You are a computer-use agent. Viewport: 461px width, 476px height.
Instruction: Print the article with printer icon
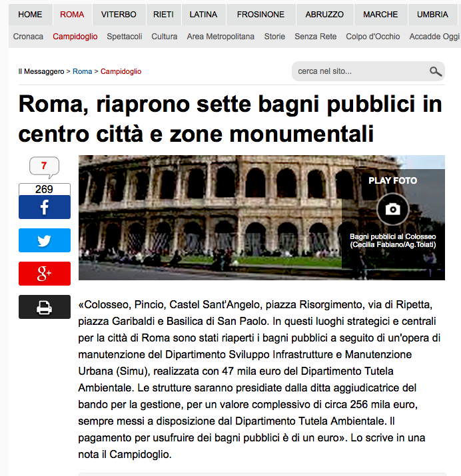44,307
